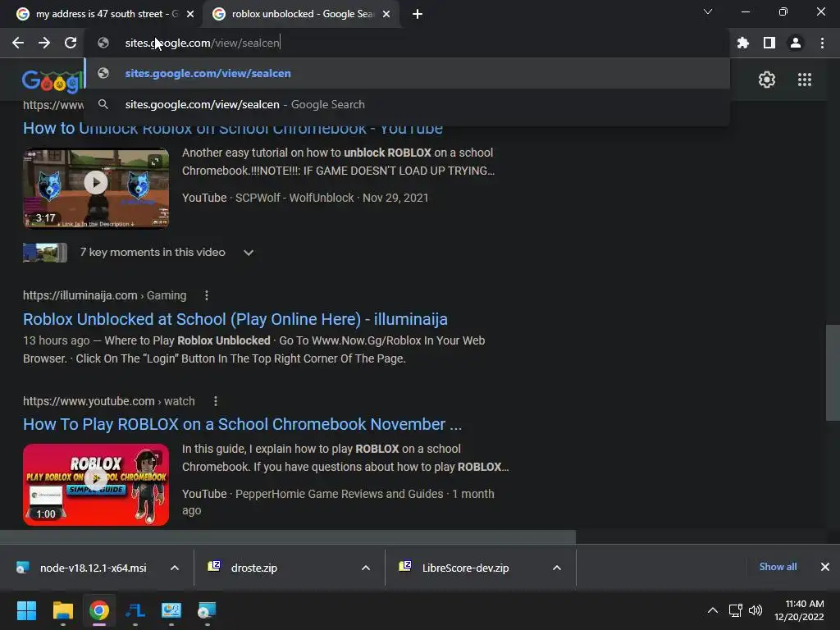This screenshot has width=840, height=630.
Task: Expand options for droste.zip download
Action: tap(366, 568)
